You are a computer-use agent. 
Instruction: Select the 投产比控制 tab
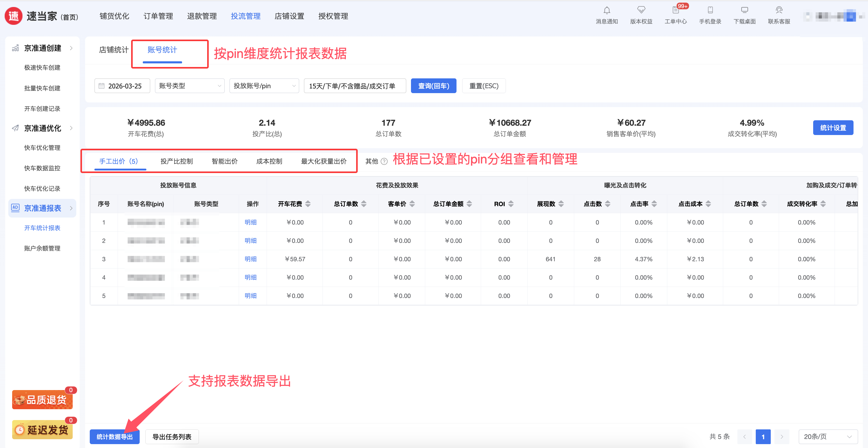coord(177,161)
